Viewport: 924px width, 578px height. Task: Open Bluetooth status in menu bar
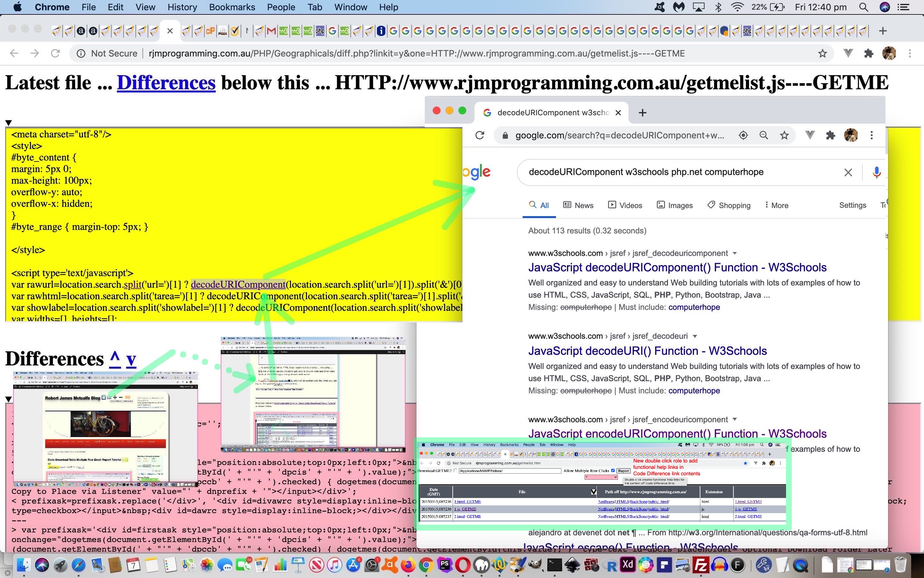click(x=718, y=7)
